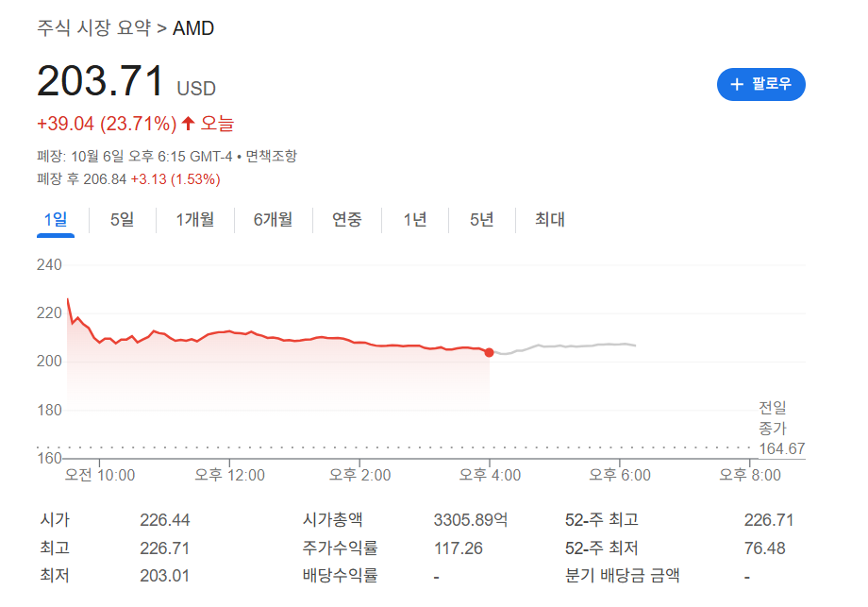Click the 시가총액 stat label
Image resolution: width=868 pixels, height=607 pixels.
(x=332, y=519)
